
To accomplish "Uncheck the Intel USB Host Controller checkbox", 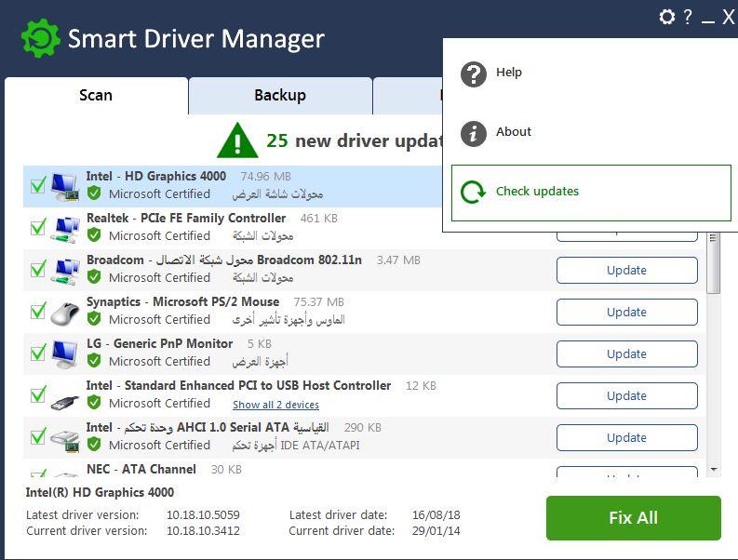I will [x=38, y=393].
